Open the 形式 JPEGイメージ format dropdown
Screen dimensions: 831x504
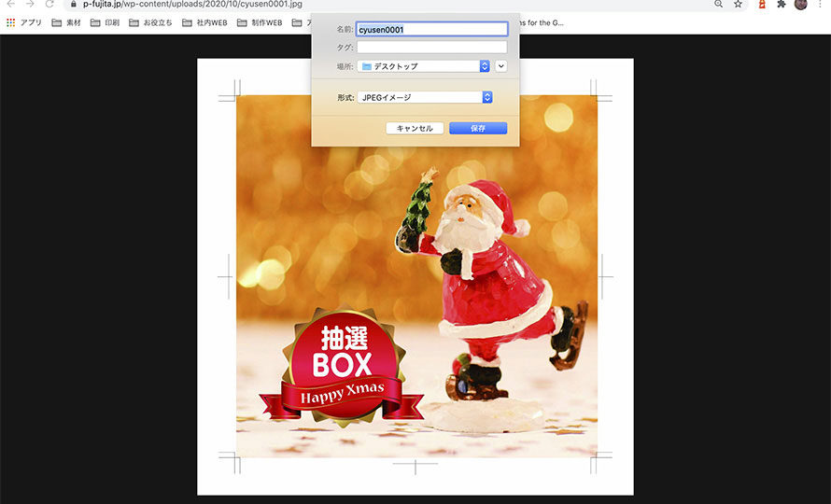(x=425, y=97)
